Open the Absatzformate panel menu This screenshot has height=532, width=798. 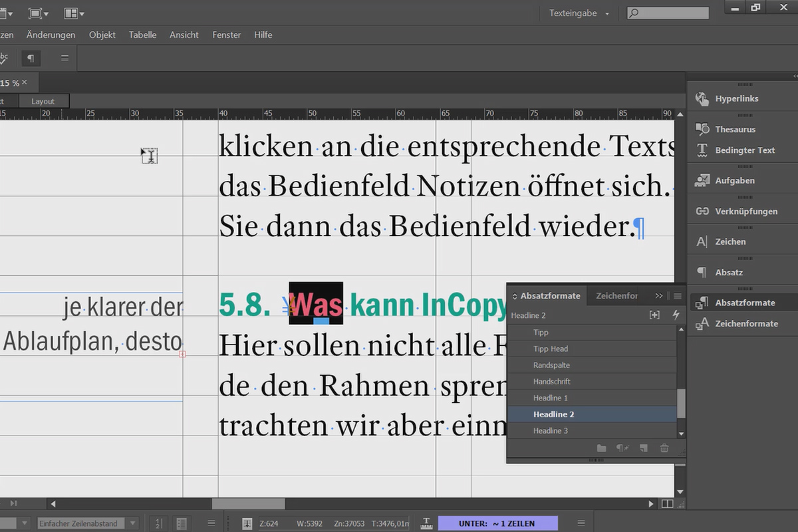click(x=677, y=295)
